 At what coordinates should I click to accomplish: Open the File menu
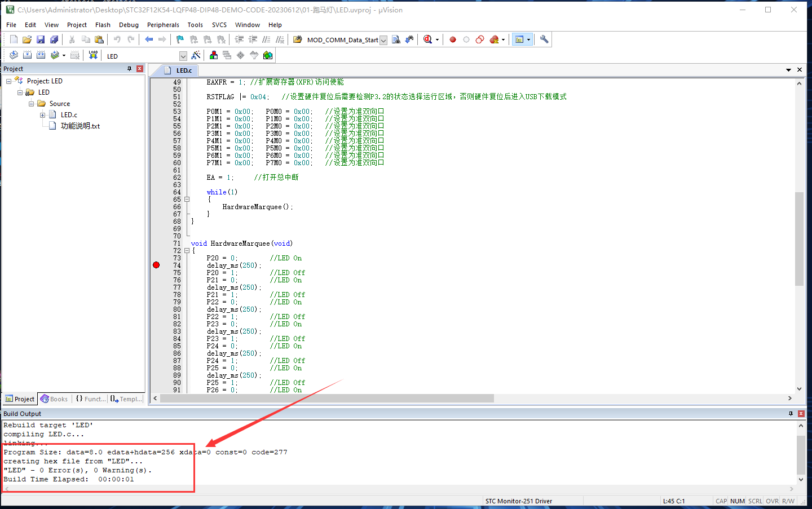tap(11, 25)
